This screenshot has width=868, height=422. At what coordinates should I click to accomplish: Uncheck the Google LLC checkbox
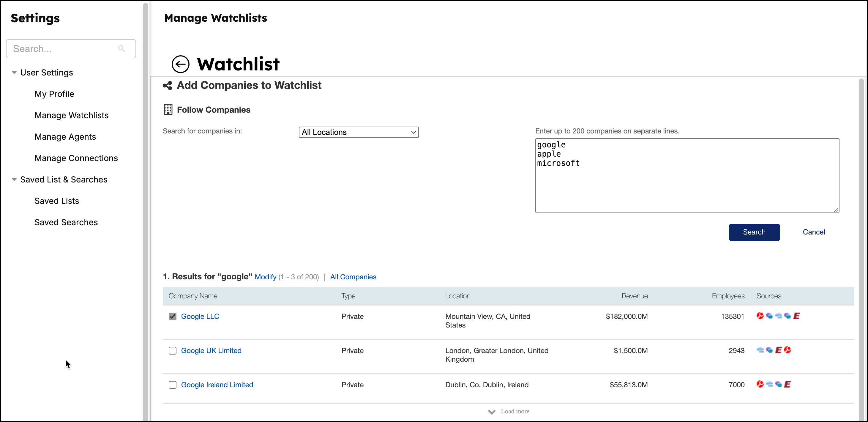tap(173, 316)
